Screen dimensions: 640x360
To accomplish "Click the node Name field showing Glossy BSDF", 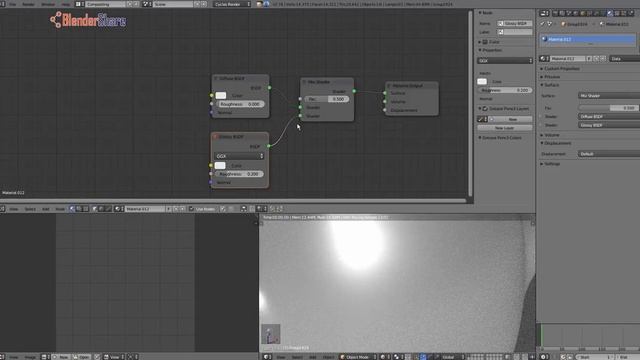I will pyautogui.click(x=515, y=23).
